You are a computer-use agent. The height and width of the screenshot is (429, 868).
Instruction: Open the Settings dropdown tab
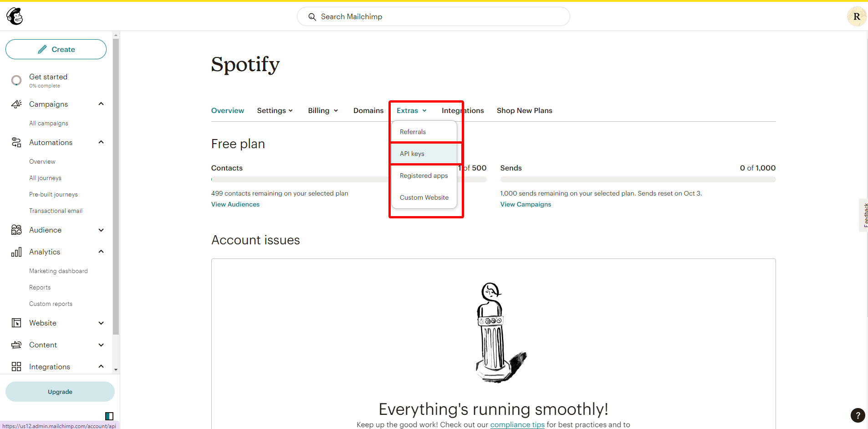275,110
